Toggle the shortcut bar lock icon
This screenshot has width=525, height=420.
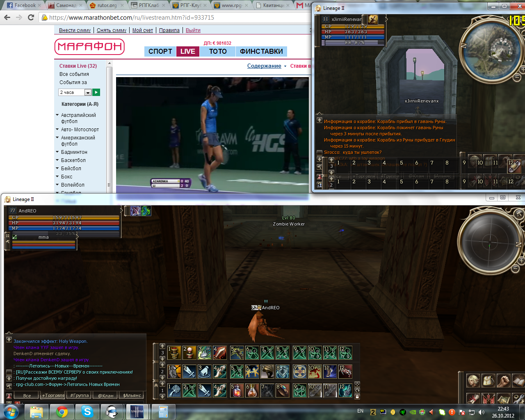click(357, 397)
